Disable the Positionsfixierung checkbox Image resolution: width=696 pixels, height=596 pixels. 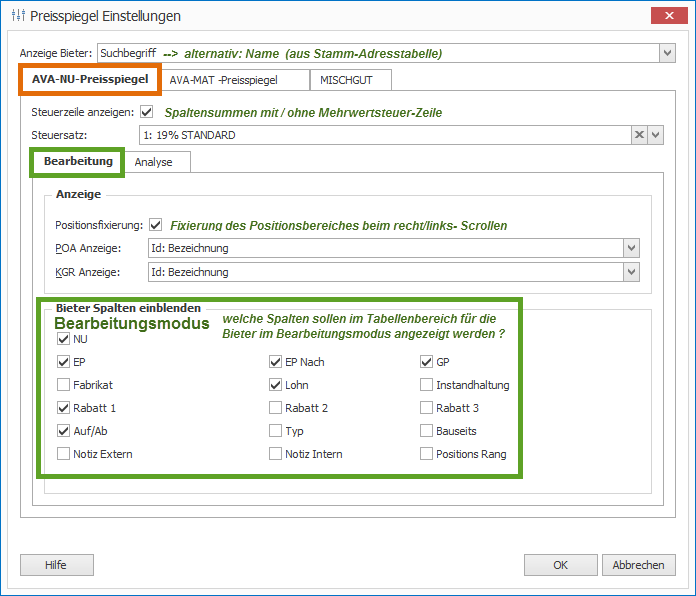pos(155,225)
